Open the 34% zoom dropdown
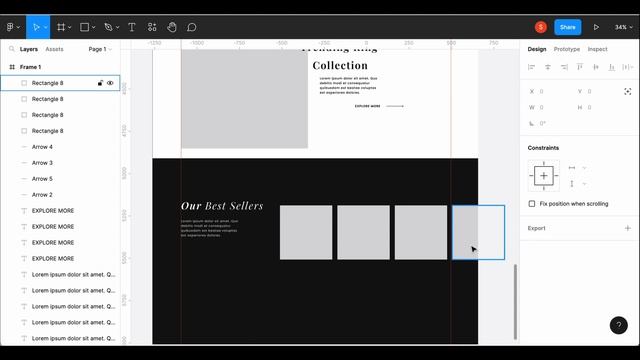Viewport: 640px width, 360px height. [624, 27]
